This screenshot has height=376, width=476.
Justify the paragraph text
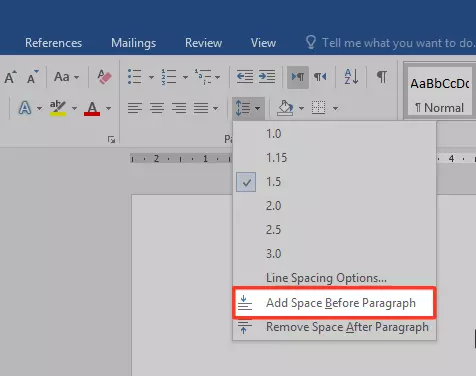(201, 108)
